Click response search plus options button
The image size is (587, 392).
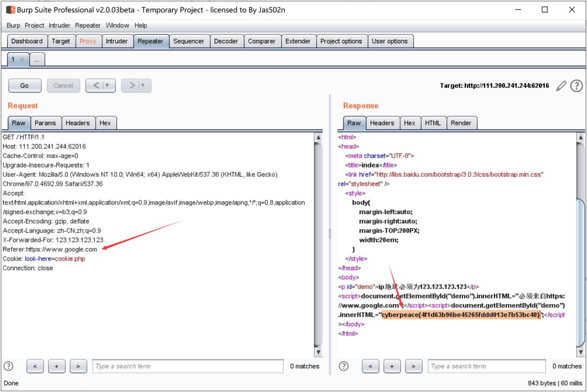[x=392, y=366]
